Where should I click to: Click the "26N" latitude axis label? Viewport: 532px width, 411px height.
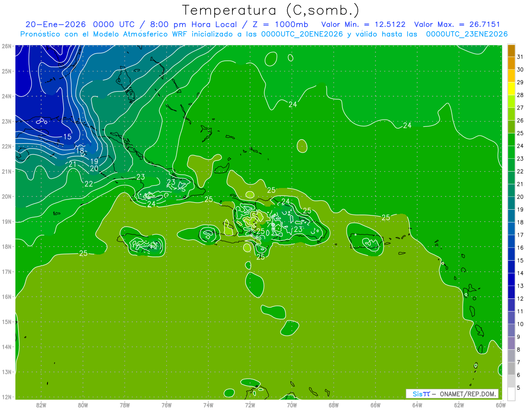(x=7, y=46)
